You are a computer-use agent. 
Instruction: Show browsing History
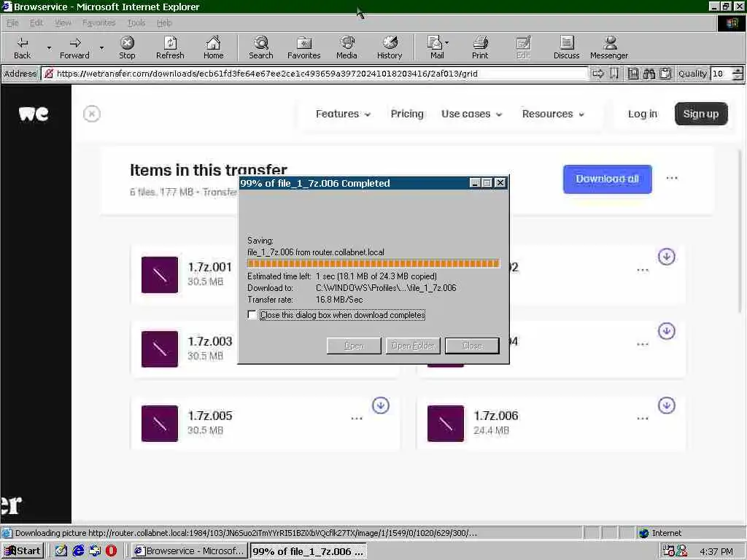click(390, 47)
